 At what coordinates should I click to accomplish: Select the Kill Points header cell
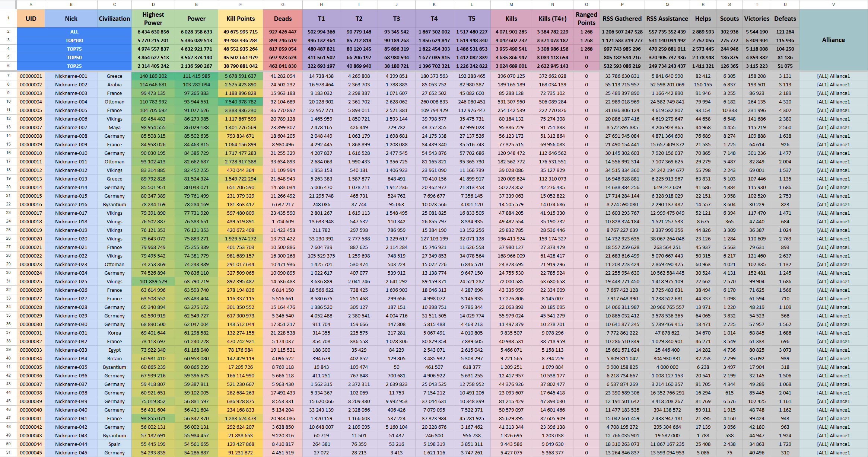tap(241, 19)
